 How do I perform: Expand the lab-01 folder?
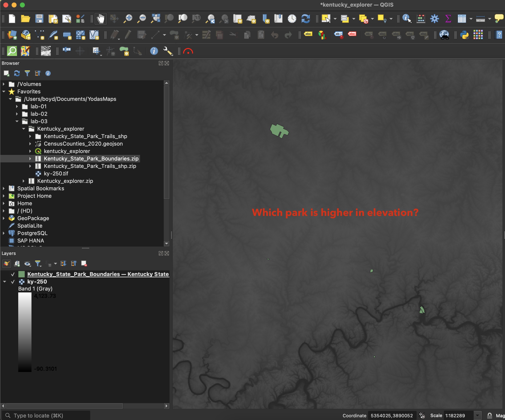click(17, 106)
